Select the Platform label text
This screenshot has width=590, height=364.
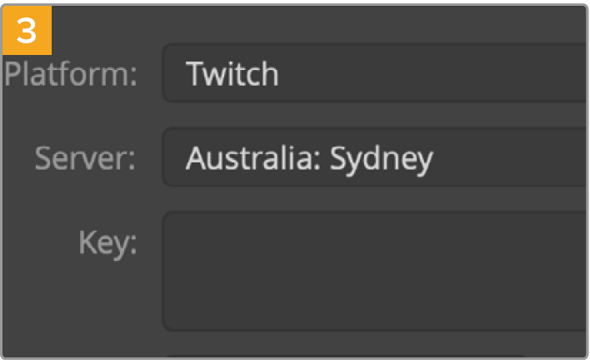point(70,75)
